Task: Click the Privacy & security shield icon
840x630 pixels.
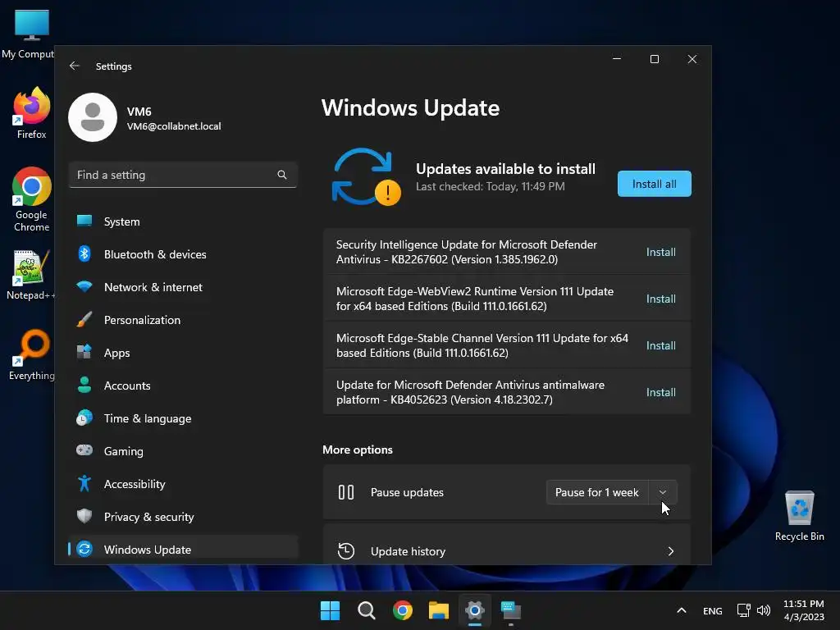Action: [84, 516]
